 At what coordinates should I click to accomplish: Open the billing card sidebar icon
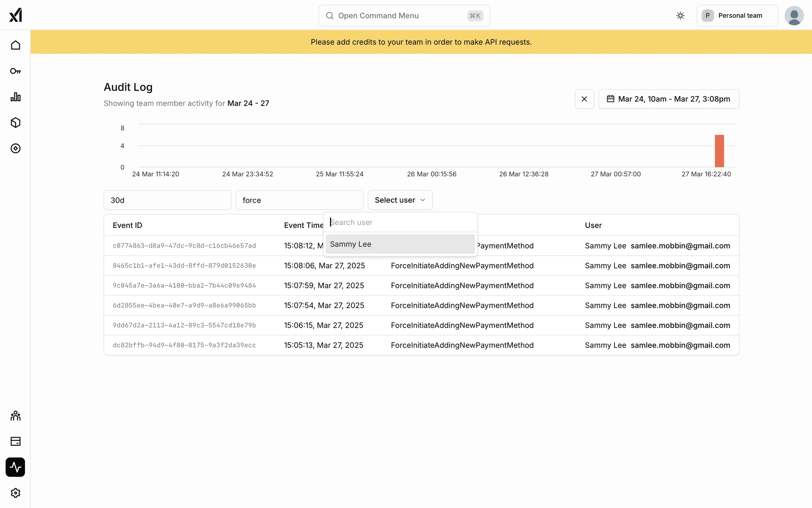pyautogui.click(x=16, y=442)
